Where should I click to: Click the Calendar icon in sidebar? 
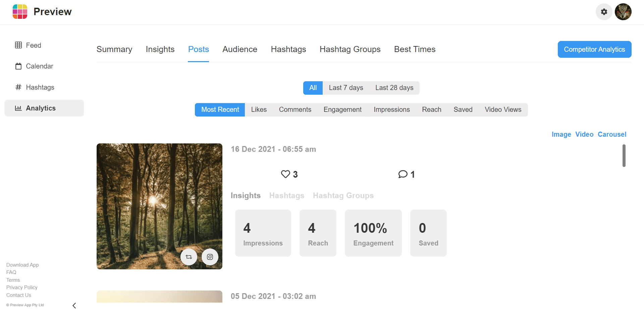click(x=18, y=66)
